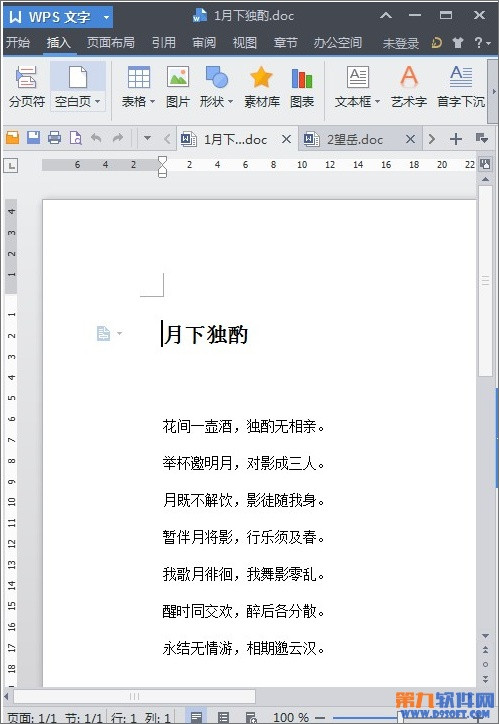Viewport: 499px width, 724px height.
Task: Insert a chart using 图表 icon
Action: [x=302, y=87]
